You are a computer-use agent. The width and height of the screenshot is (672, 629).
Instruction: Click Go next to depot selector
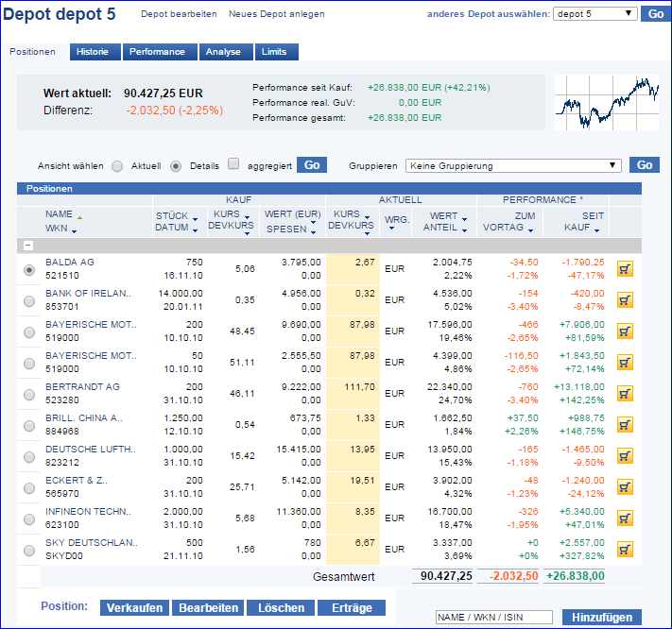tap(656, 14)
